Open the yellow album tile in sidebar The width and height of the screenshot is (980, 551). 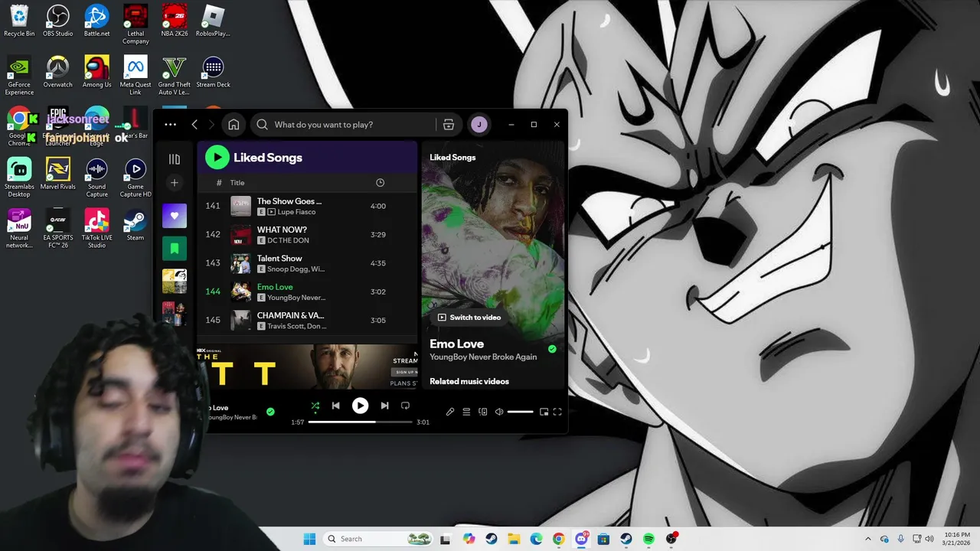[x=175, y=282]
